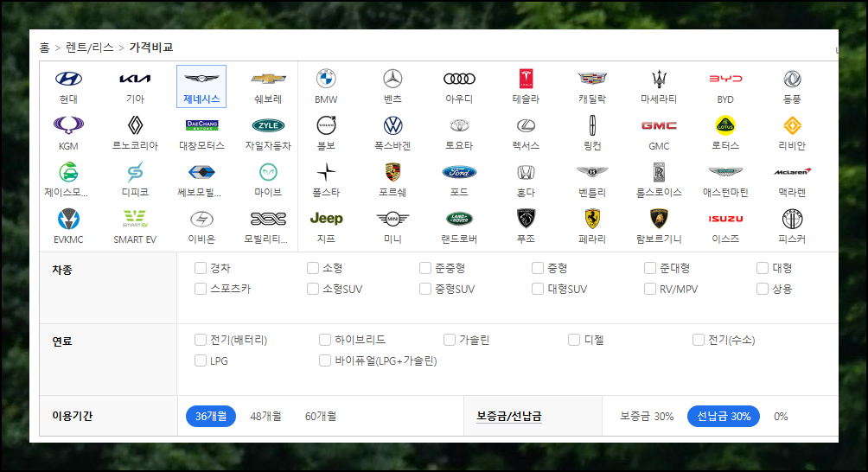Check the 바이퓨얼(LPG+가솔린) checkbox
Screen dimensions: 868x472
(x=325, y=360)
